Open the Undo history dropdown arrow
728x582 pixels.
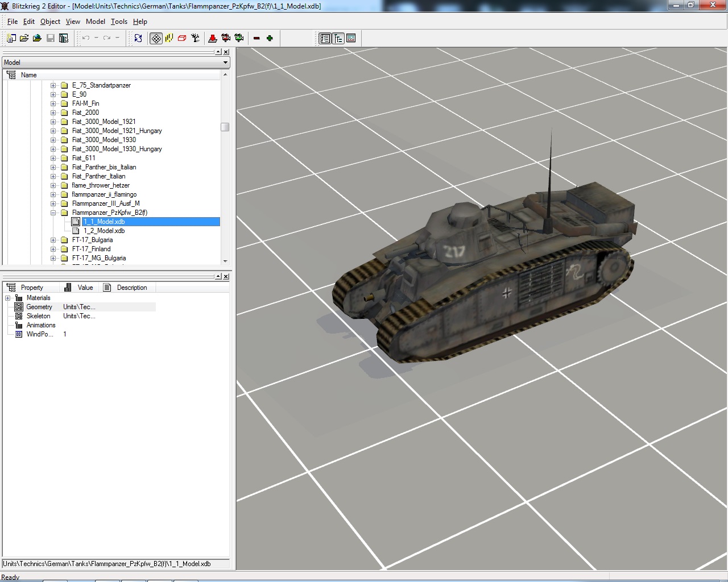(x=96, y=38)
